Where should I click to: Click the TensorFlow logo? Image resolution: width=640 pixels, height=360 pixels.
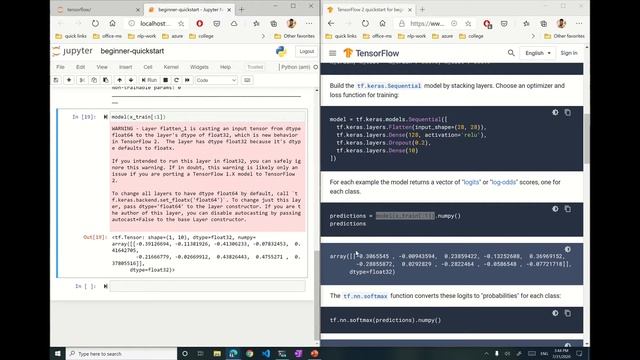coord(371,53)
